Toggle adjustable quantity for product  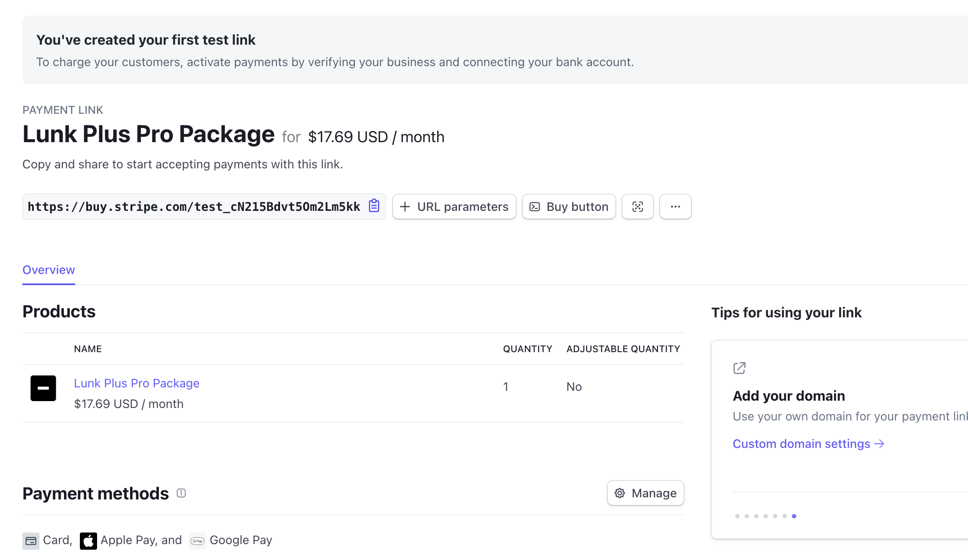pos(573,387)
